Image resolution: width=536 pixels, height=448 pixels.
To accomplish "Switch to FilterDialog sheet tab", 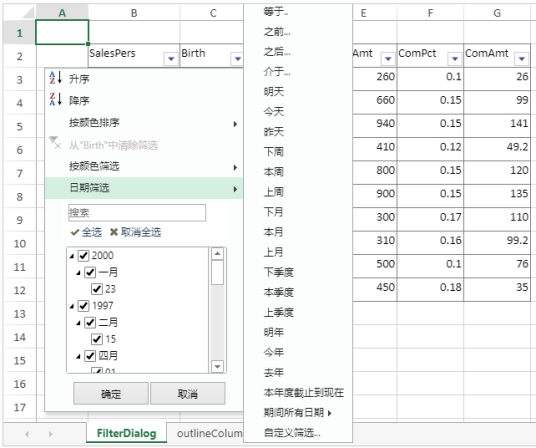I will 126,433.
